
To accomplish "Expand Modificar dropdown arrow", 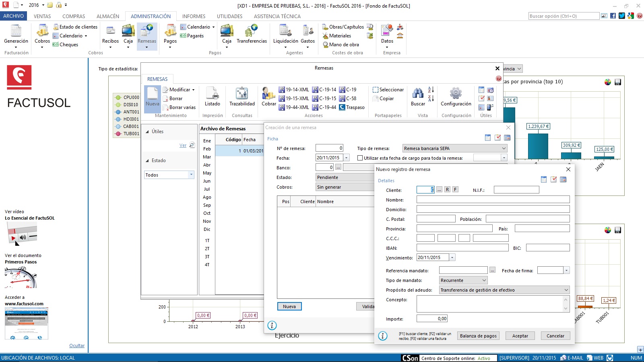I will [193, 90].
